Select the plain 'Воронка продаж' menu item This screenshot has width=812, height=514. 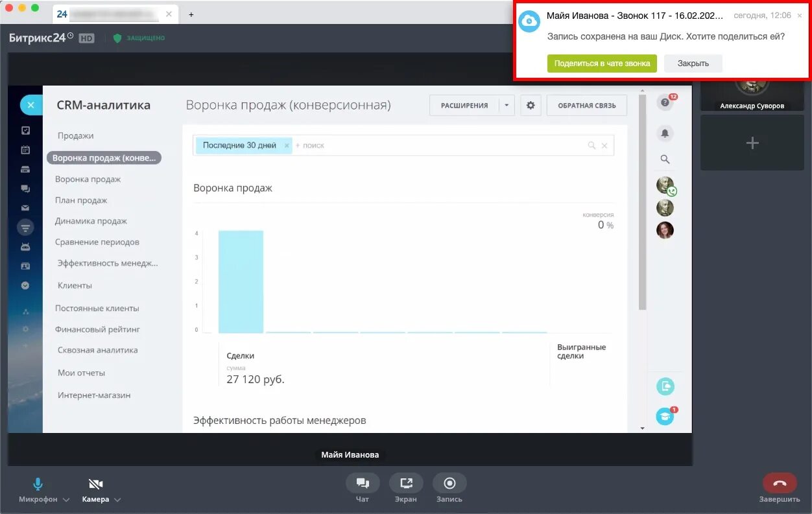click(x=88, y=179)
